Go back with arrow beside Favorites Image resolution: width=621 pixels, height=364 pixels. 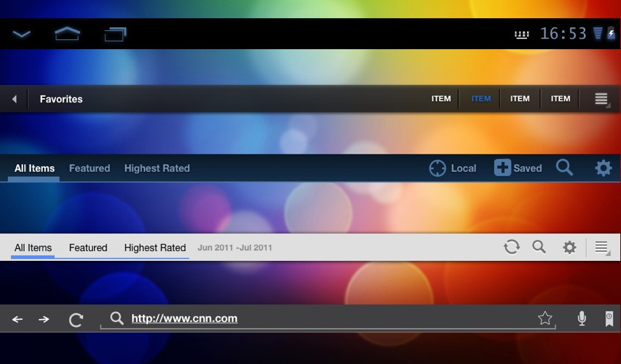pos(14,99)
